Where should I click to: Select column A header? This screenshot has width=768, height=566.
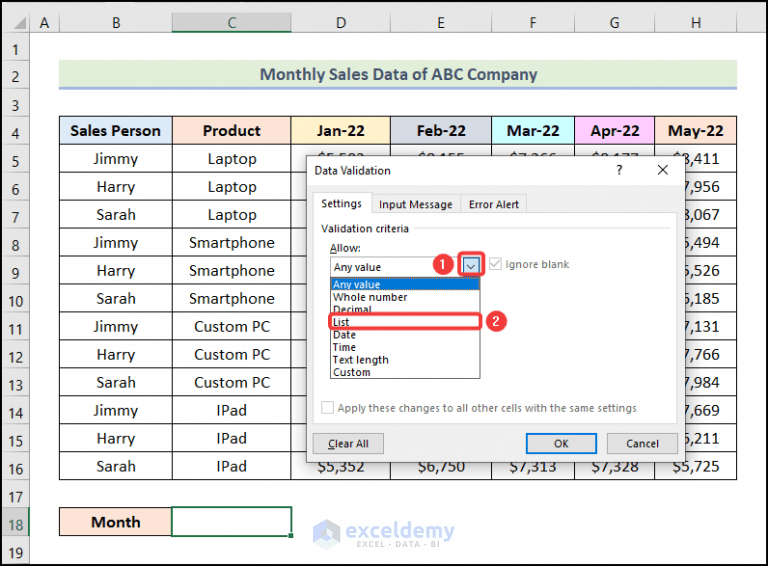click(45, 23)
